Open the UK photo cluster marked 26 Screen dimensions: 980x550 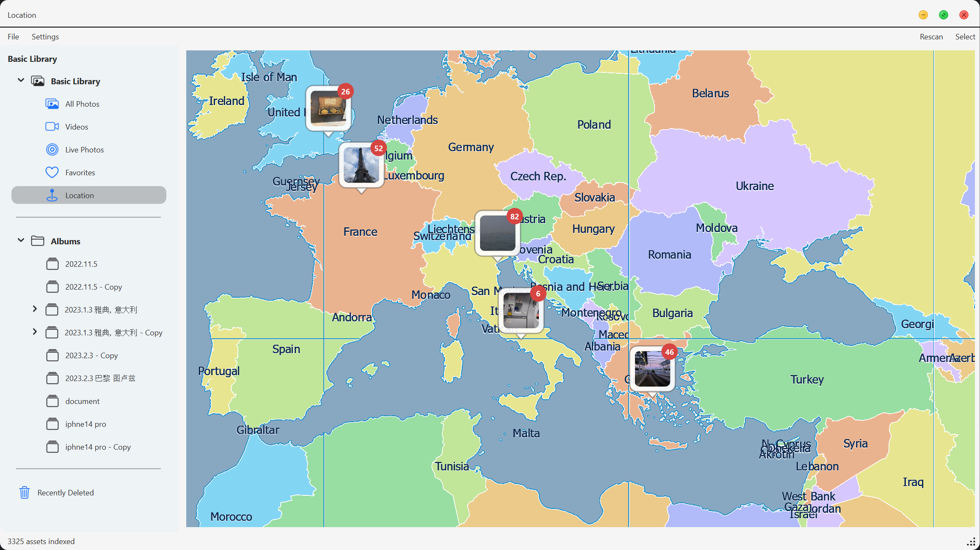[x=328, y=108]
